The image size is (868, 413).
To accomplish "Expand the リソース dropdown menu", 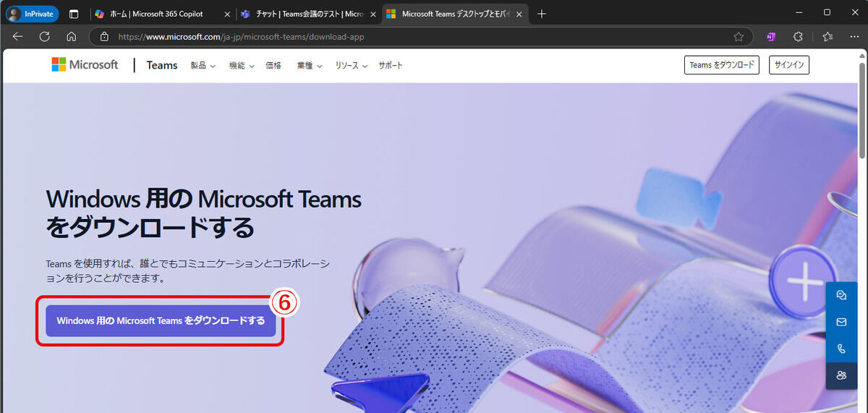I will (352, 65).
